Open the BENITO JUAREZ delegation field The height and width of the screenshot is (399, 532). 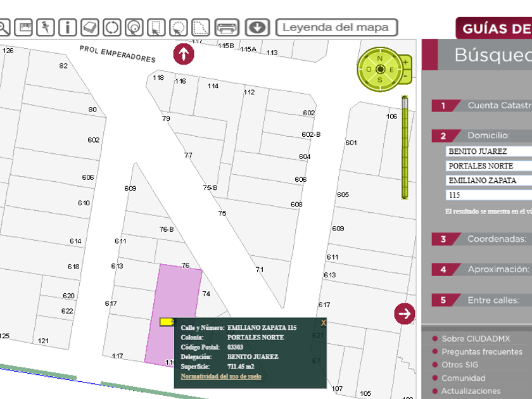click(x=488, y=151)
